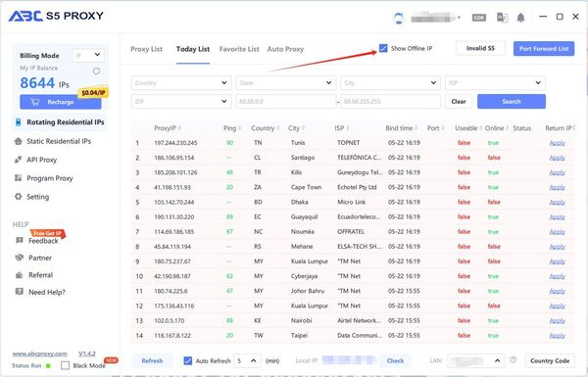Sort table by Online column
This screenshot has width=588, height=377.
click(507, 128)
